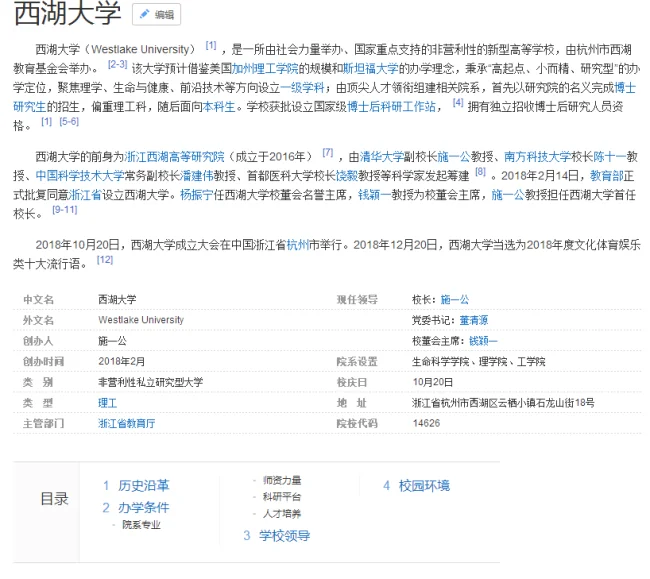The height and width of the screenshot is (579, 650).
Task: Open the 南方科技大学 link
Action: (537, 157)
